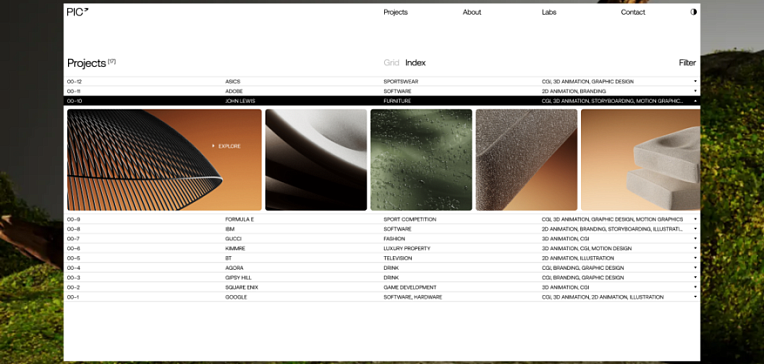Click the Explore arrow on the wireframe image
Image resolution: width=764 pixels, height=364 pixels.
click(213, 146)
